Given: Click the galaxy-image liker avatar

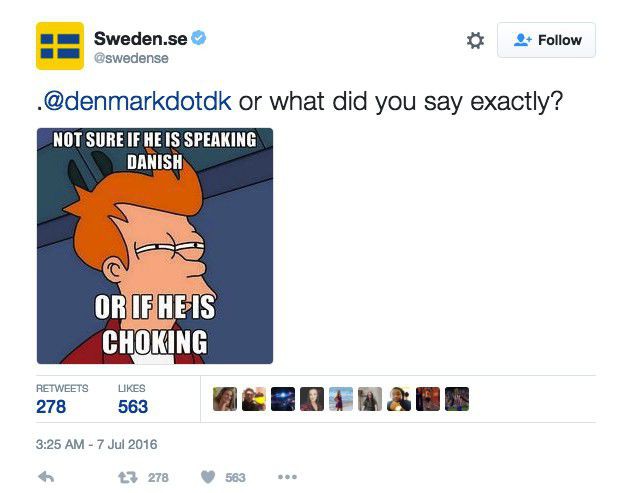Looking at the screenshot, I should [x=283, y=400].
